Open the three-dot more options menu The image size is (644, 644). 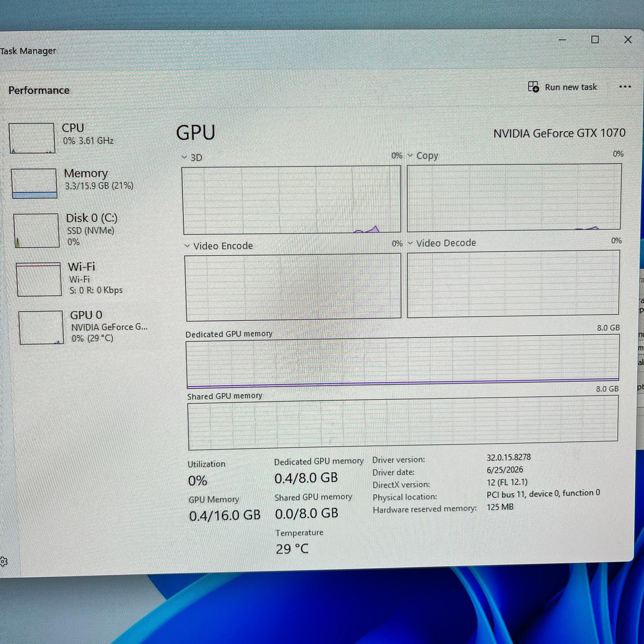pos(625,87)
